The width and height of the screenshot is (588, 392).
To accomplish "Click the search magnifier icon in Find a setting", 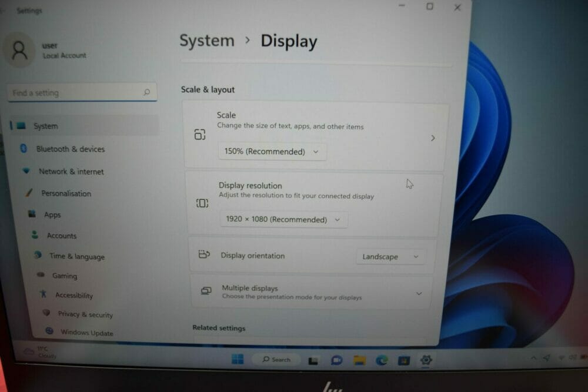I will pyautogui.click(x=146, y=92).
